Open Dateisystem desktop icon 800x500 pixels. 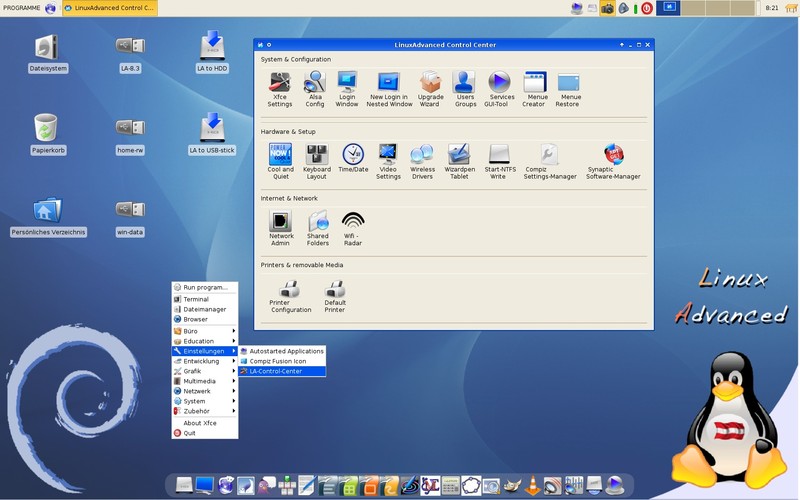(x=47, y=54)
